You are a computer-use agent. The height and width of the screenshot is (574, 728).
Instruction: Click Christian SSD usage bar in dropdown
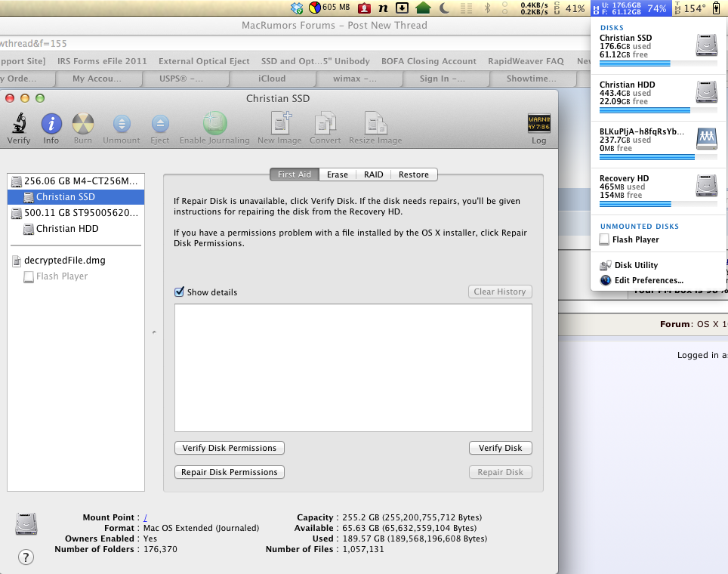coord(659,63)
